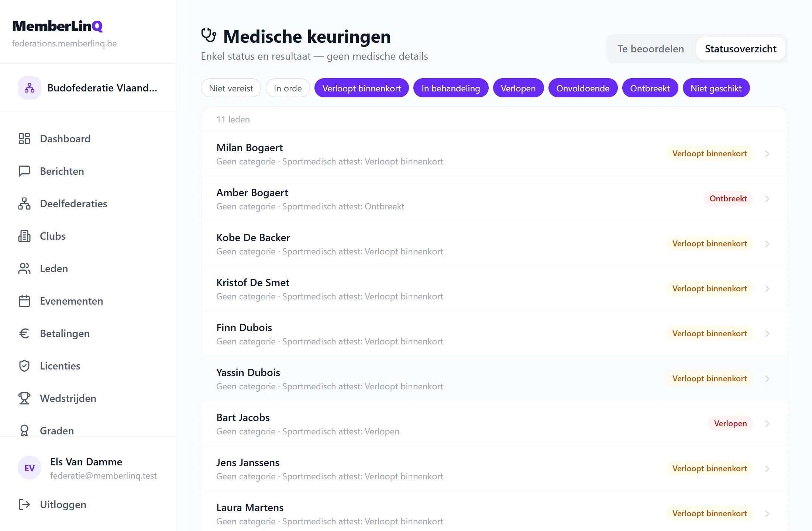Open Bart Jacobs's row chevron
Screen dimensions: 812x531
(x=767, y=424)
